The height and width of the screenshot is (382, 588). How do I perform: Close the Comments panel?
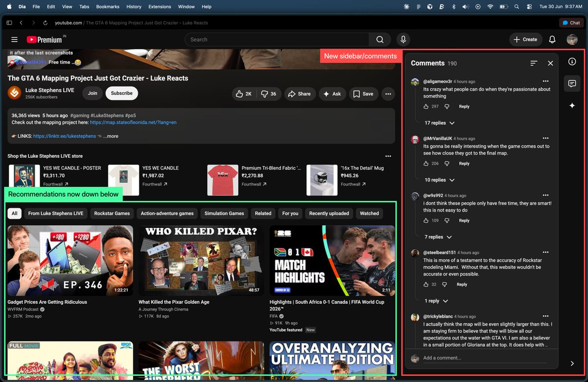pyautogui.click(x=550, y=63)
